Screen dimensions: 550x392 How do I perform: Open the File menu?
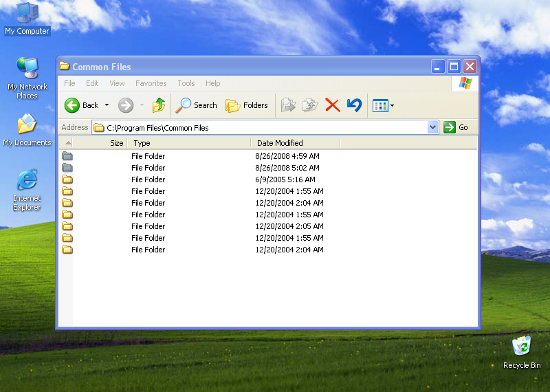click(69, 83)
